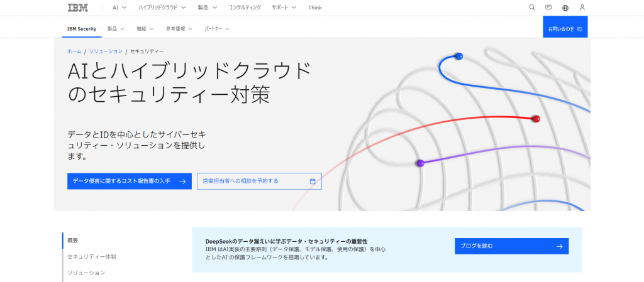Expand the AI dropdown menu

(120, 8)
